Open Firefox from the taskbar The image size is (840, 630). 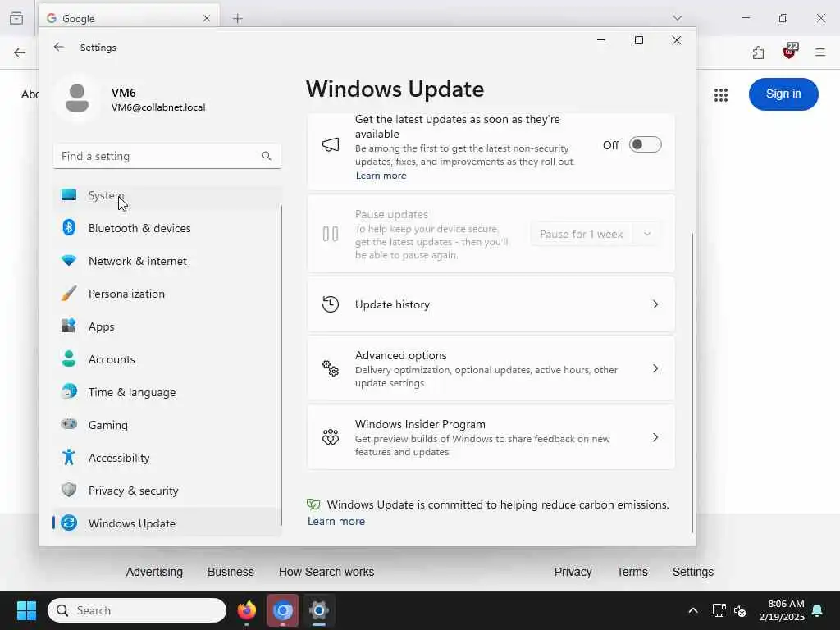pos(247,610)
